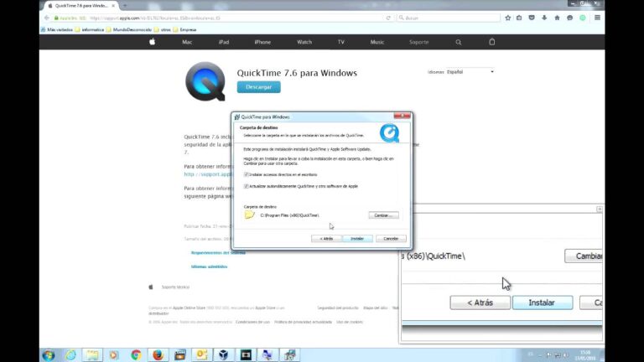
Task: Click the small '< Atrás' button in dialog
Action: (326, 239)
